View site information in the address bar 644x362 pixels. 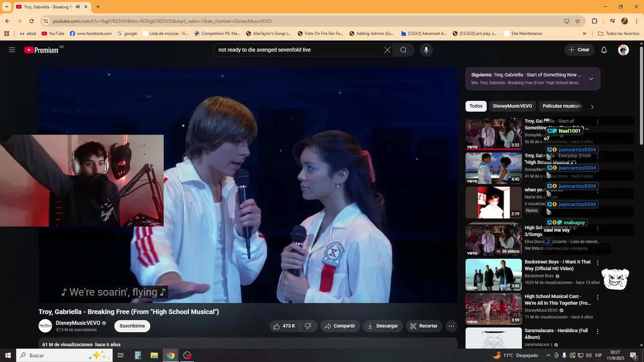tap(46, 21)
